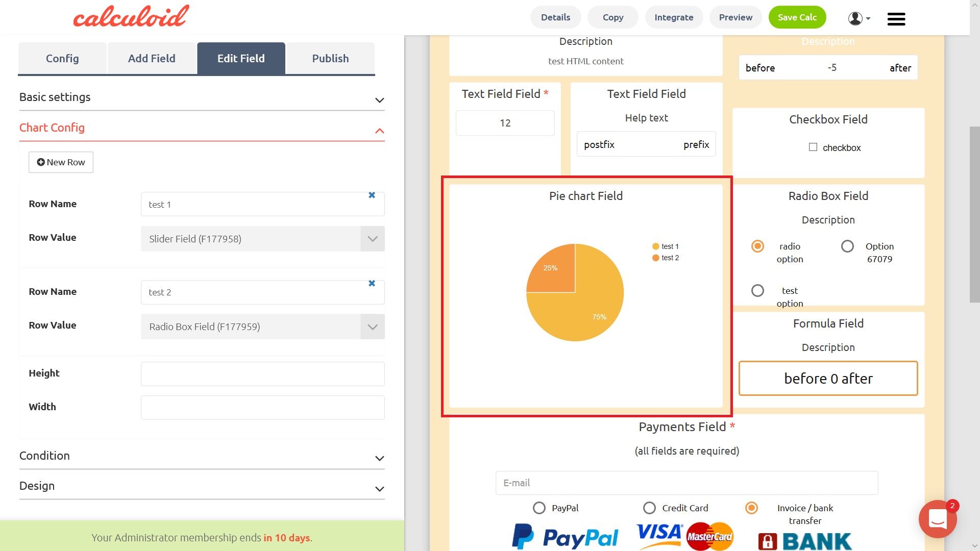The width and height of the screenshot is (980, 551).
Task: Delete the test 2 row with X icon
Action: tap(372, 283)
